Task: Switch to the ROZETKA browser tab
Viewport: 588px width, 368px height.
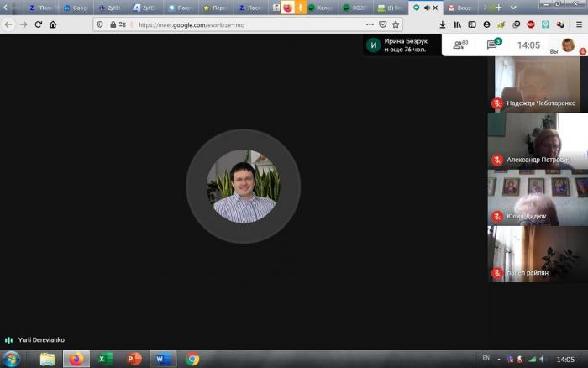Action: pyautogui.click(x=355, y=7)
